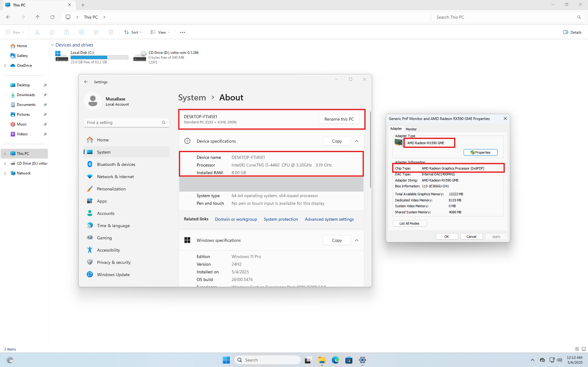Viewport: 588px width, 367px height.
Task: Click the Delete trash icon in Explorer toolbar
Action: pos(111,32)
